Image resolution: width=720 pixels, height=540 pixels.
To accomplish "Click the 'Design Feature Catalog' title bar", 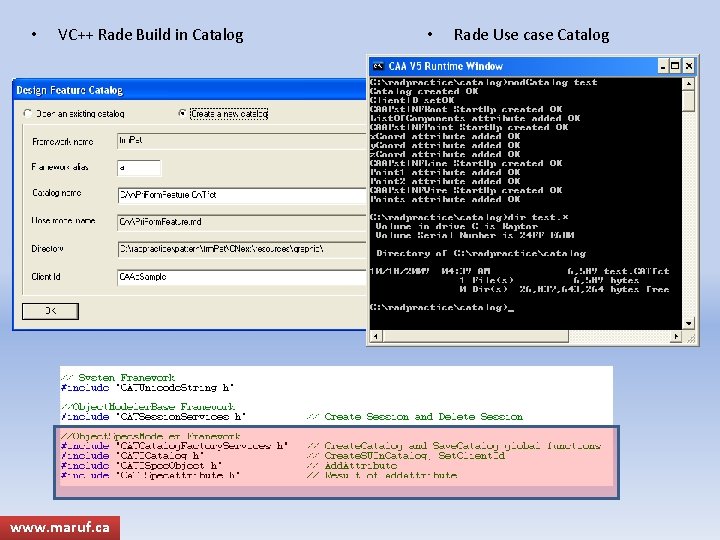I will pyautogui.click(x=190, y=90).
